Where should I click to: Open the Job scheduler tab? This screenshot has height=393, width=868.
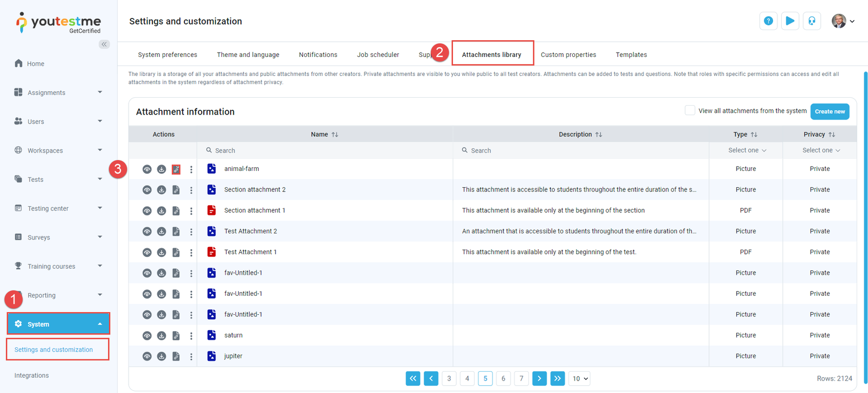pos(378,55)
